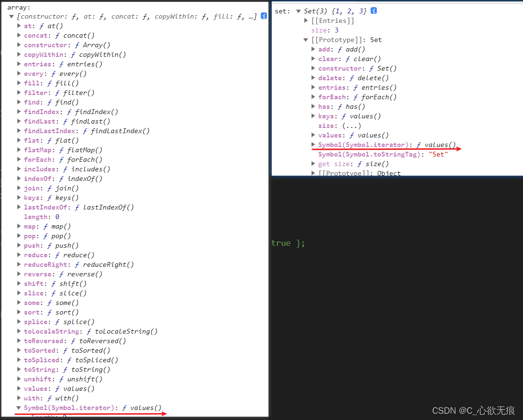Click the Symbol.toStringTag "Set" value

click(438, 154)
